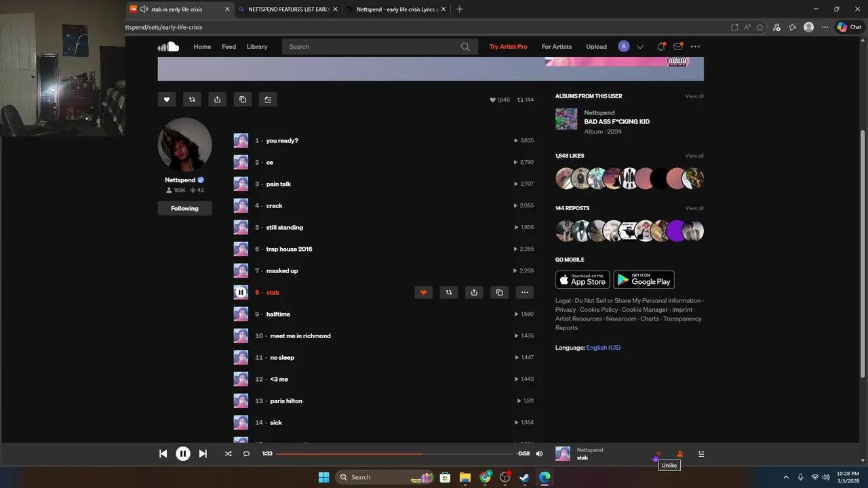The height and width of the screenshot is (488, 868).
Task: Select track 13 paris hilton
Action: [286, 401]
